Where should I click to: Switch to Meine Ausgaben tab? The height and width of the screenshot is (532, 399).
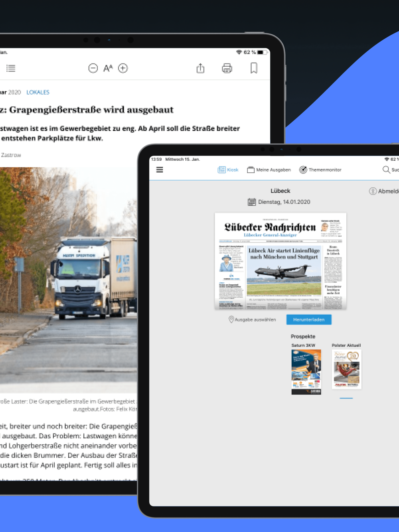[x=269, y=170]
